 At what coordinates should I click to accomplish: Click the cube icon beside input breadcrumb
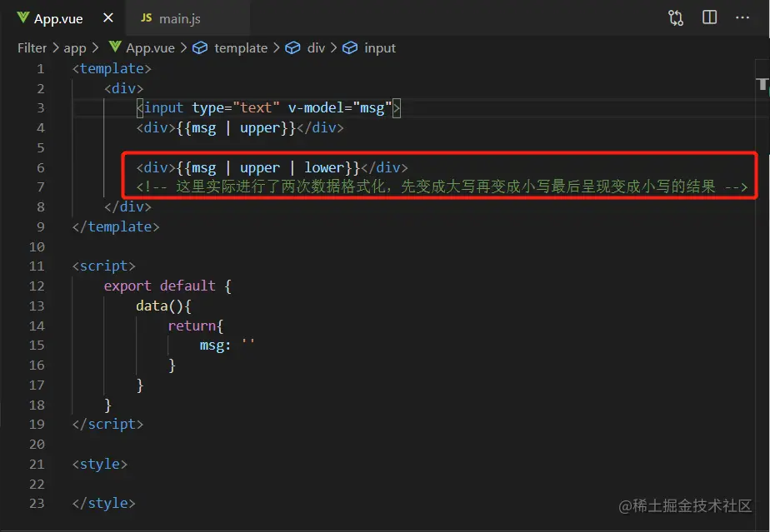tap(350, 47)
